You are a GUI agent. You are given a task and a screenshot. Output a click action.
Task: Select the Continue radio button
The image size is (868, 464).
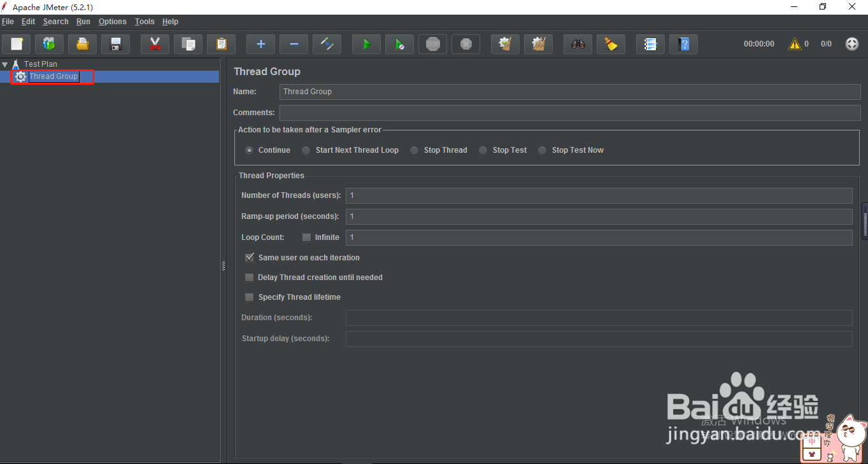click(250, 150)
